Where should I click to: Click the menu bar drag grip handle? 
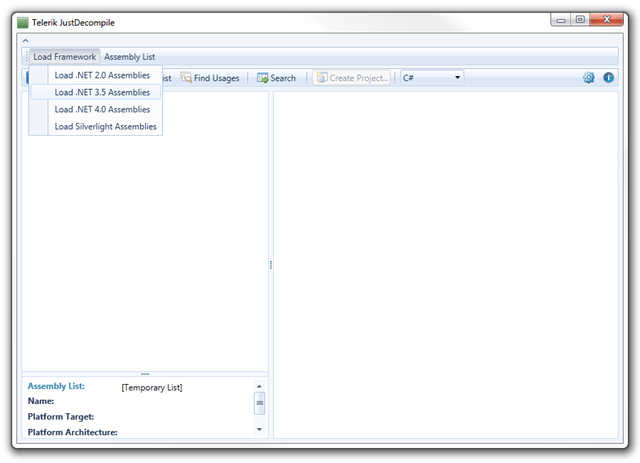(27, 57)
